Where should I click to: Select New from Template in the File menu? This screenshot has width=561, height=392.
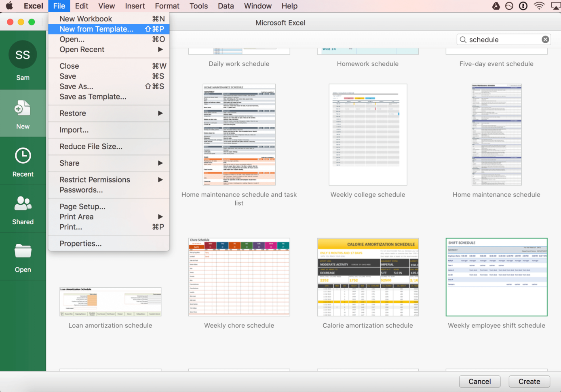coord(97,29)
